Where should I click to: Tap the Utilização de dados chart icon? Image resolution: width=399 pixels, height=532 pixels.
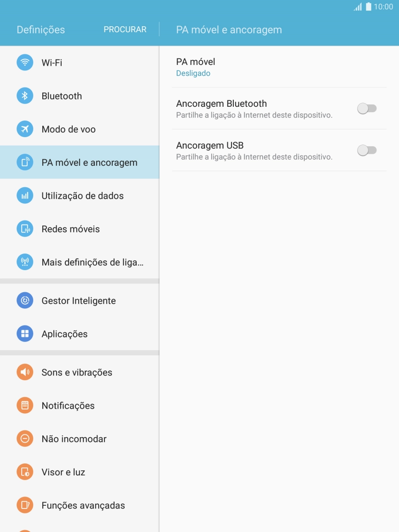25,196
